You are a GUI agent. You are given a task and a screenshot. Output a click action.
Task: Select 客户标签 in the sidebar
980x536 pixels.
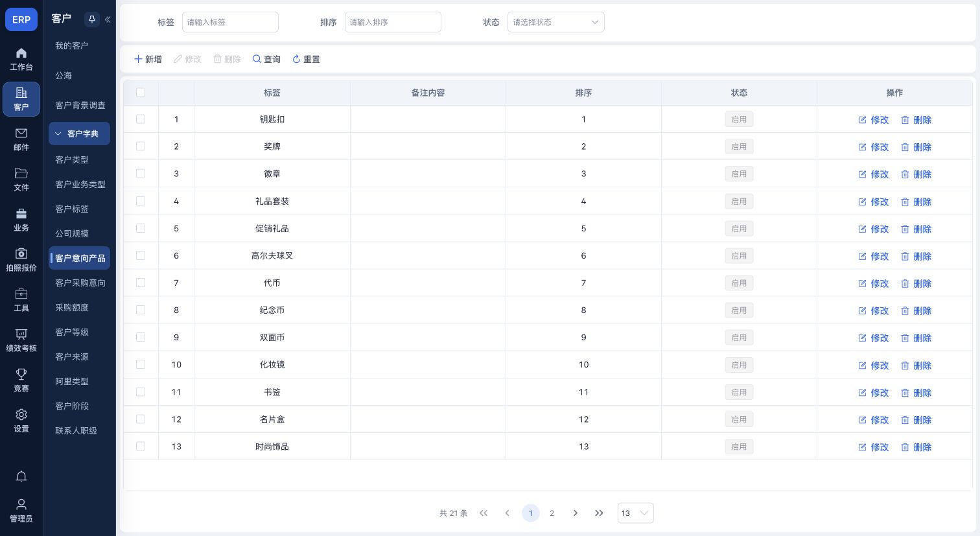72,209
